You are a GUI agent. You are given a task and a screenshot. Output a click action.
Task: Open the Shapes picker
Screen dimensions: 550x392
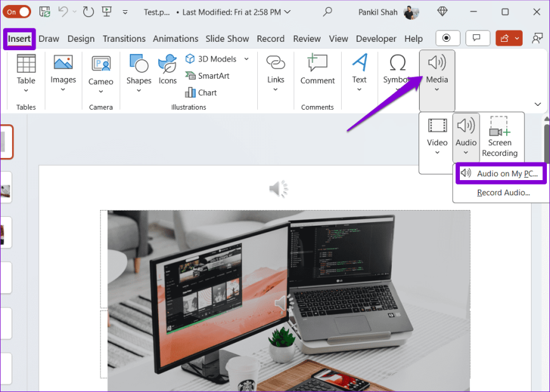coord(138,73)
